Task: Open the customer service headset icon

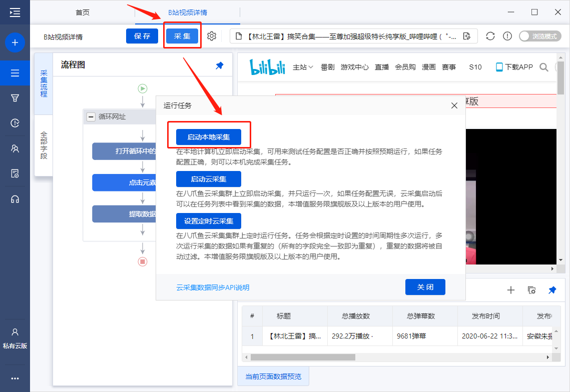Action: click(15, 199)
